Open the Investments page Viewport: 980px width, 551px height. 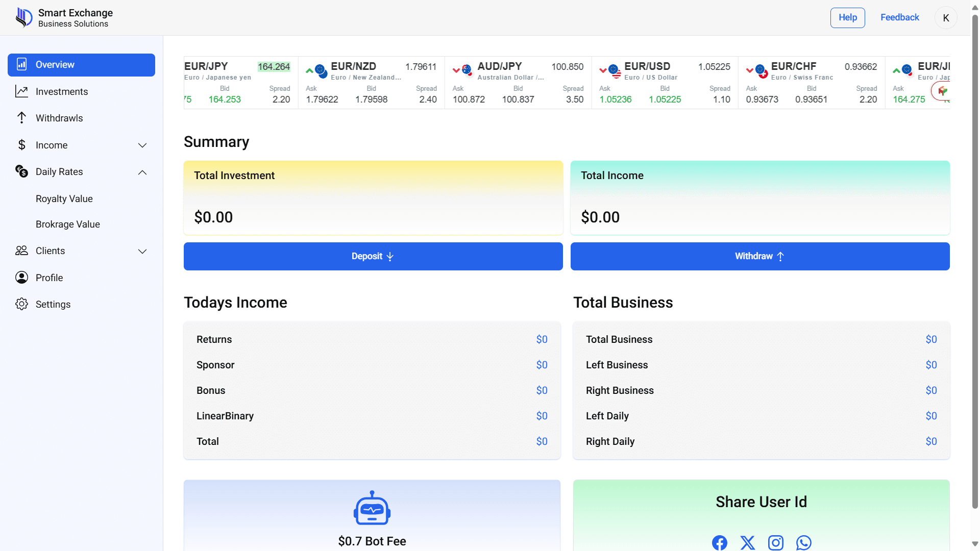click(x=62, y=92)
